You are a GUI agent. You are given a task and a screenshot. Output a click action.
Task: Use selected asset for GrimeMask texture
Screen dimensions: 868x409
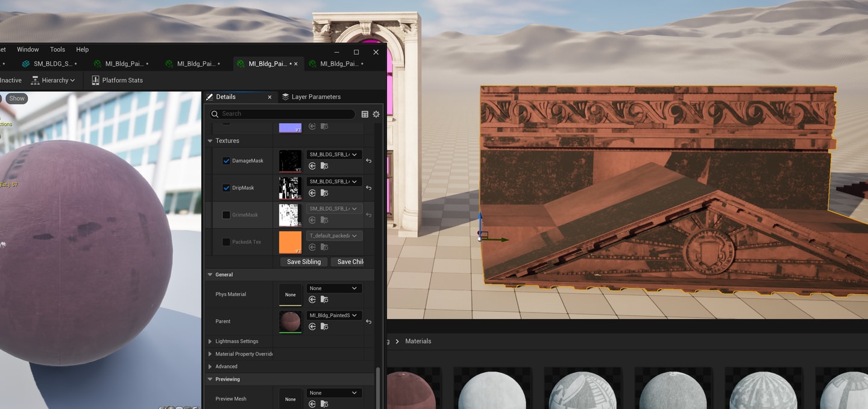point(312,220)
